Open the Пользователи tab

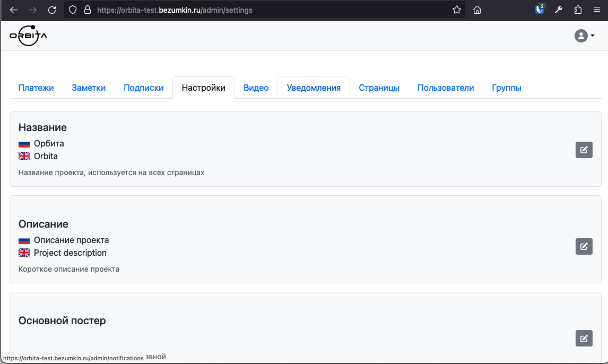point(445,88)
